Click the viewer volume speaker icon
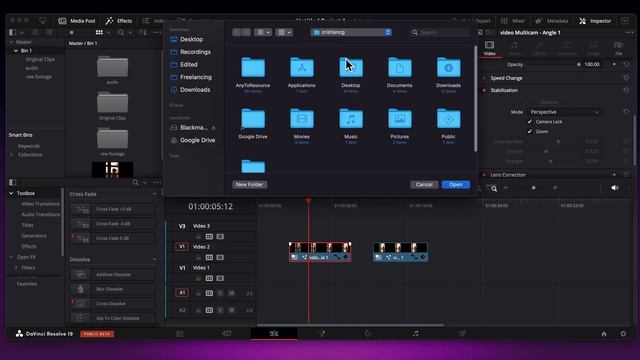The width and height of the screenshot is (640, 360). (615, 188)
